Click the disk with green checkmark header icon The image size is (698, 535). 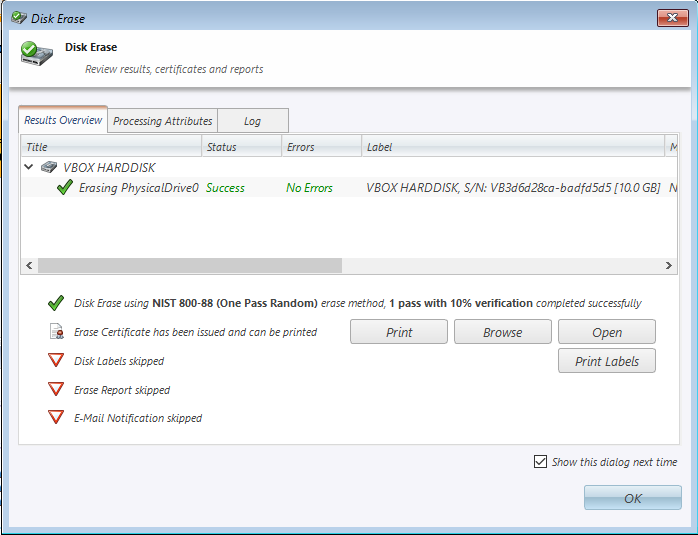37,53
